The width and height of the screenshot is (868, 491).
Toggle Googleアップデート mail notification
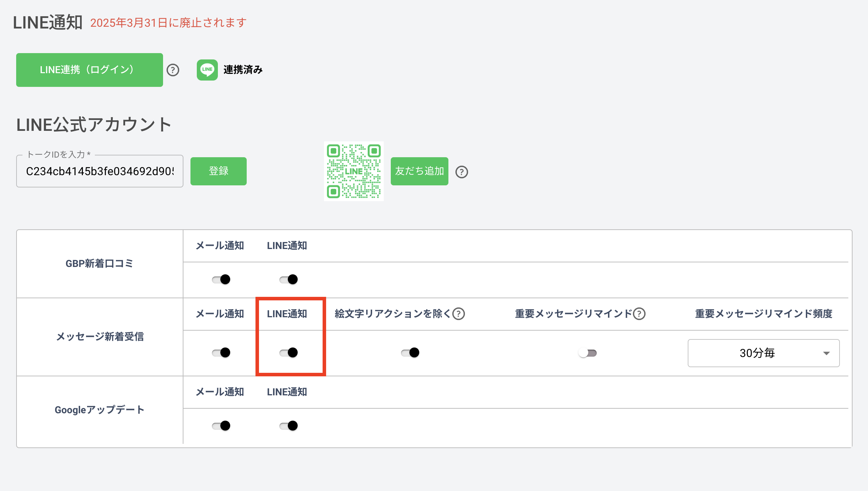[221, 426]
